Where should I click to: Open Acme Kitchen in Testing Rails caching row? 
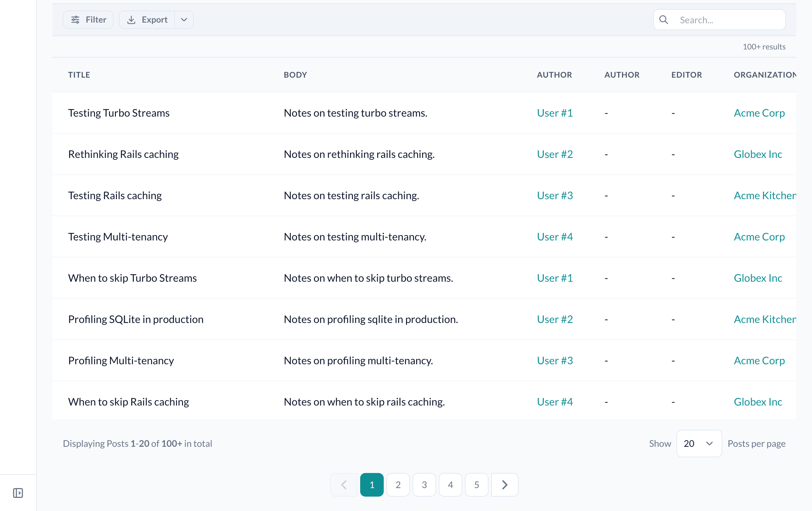pos(765,195)
